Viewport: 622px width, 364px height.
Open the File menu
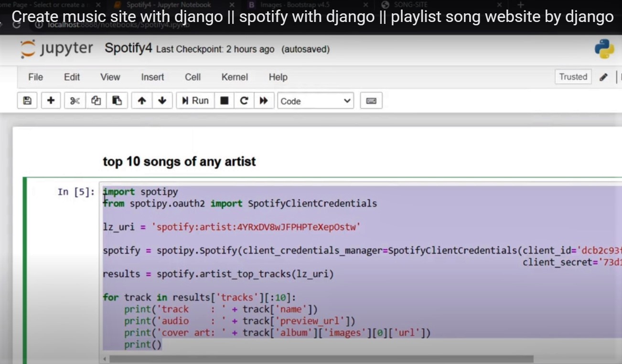point(35,77)
